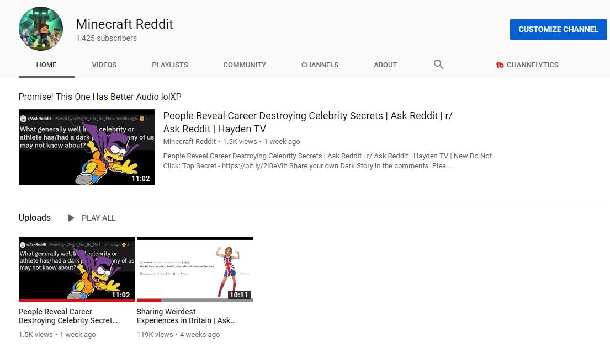Open upload titled Sharing Weirdest Experiences in Britain

click(x=187, y=316)
